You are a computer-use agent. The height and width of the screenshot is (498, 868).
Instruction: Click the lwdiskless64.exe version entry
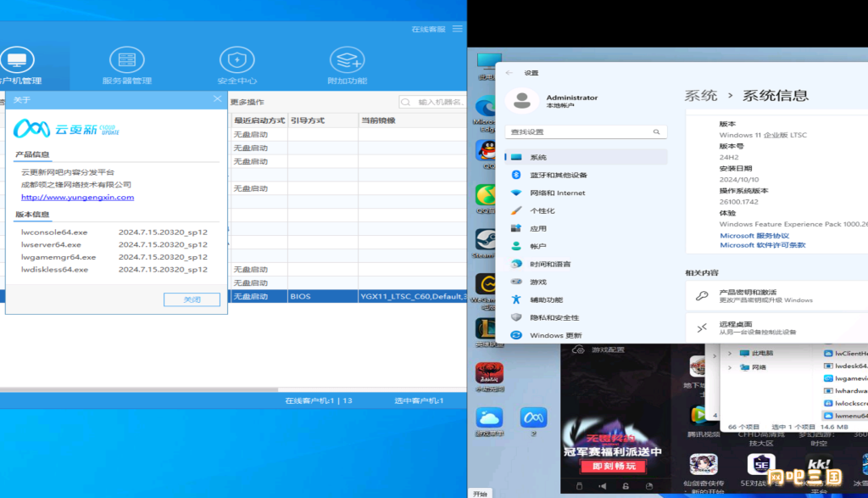click(114, 269)
